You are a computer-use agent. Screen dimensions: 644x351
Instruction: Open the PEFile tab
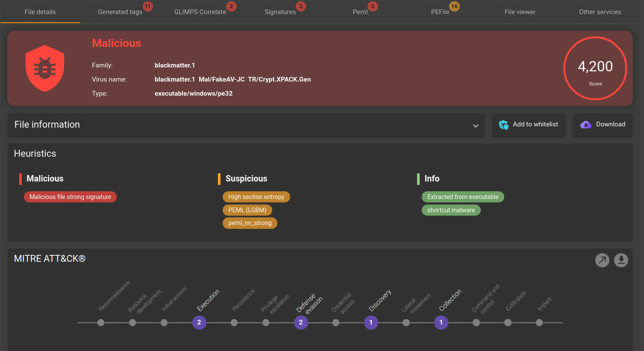tap(440, 12)
